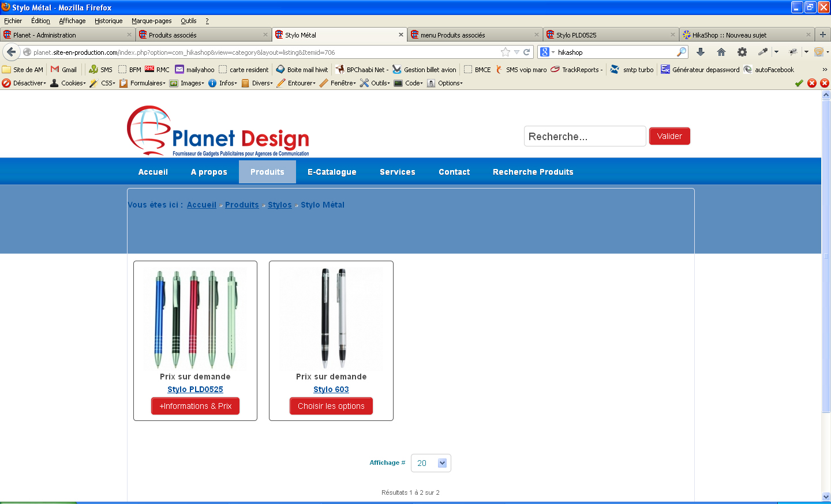
Task: Follow the Accueil breadcrumb link
Action: (201, 205)
